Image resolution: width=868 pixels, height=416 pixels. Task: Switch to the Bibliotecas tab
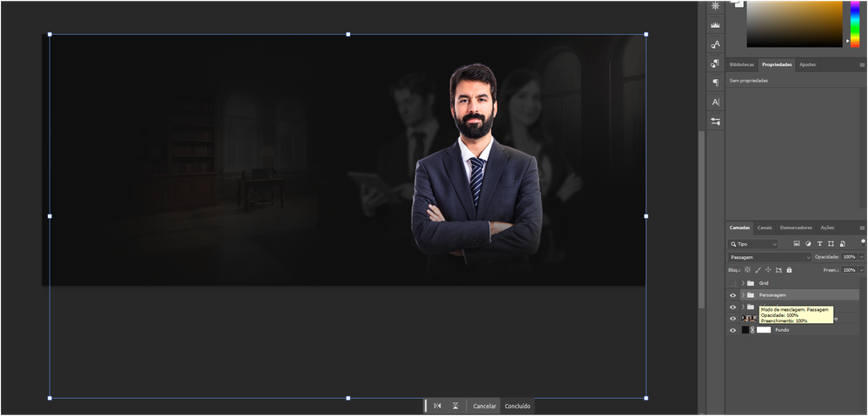pyautogui.click(x=741, y=65)
